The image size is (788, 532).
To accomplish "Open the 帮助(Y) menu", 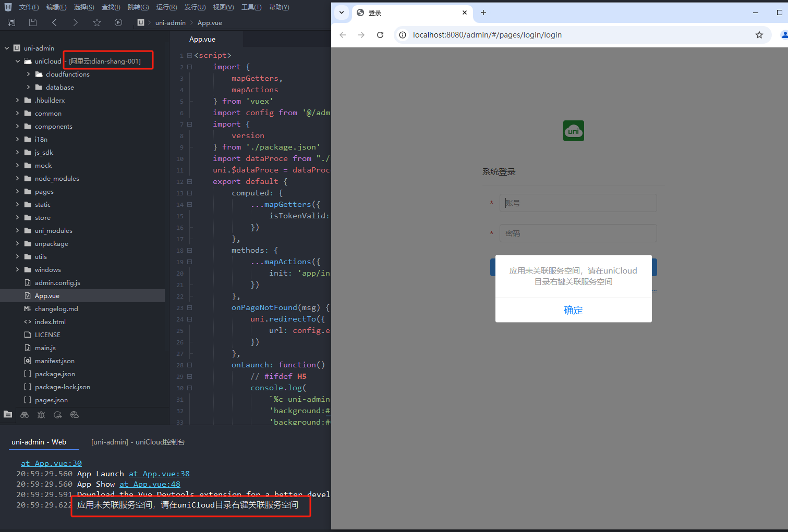I will [279, 7].
